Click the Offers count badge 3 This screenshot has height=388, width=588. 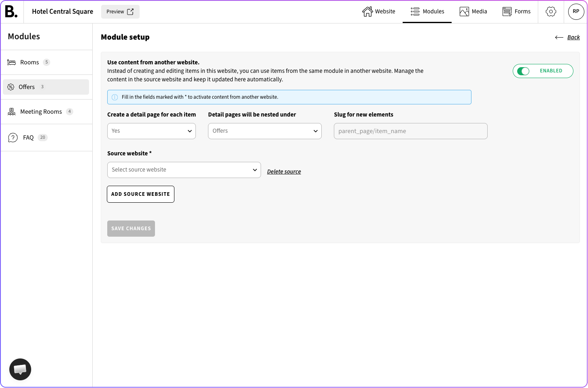click(42, 87)
